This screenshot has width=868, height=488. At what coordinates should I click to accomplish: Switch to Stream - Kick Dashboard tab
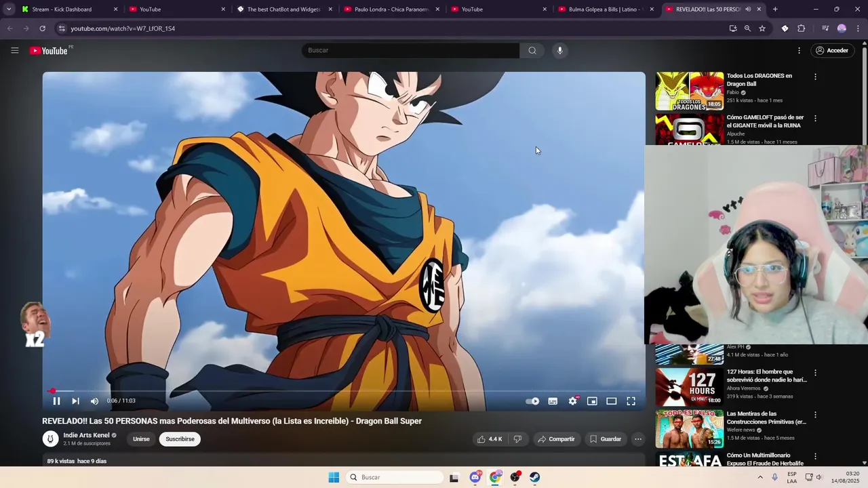click(70, 9)
